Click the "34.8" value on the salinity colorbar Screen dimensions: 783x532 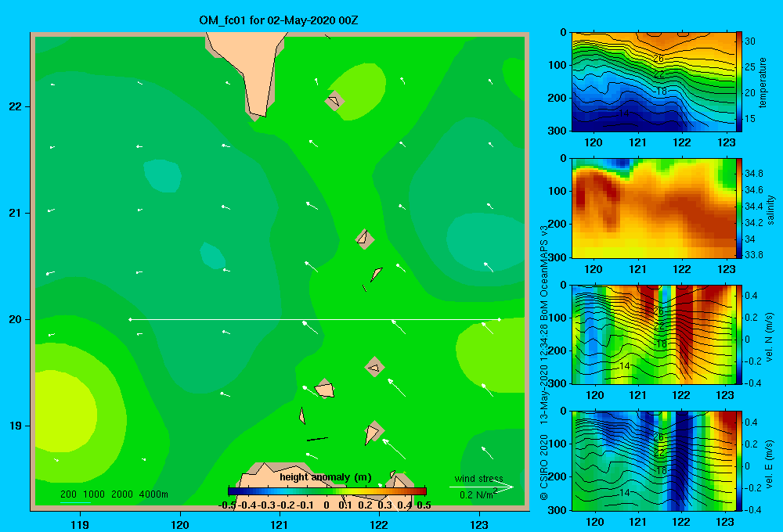(753, 174)
